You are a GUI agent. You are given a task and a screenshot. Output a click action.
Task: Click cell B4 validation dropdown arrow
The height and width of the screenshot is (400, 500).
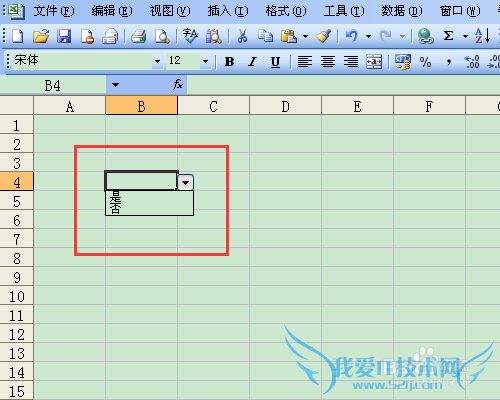[x=185, y=182]
